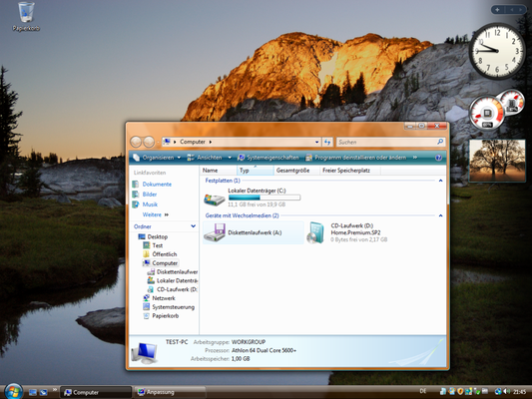Sort by the Typ column header

click(x=256, y=171)
